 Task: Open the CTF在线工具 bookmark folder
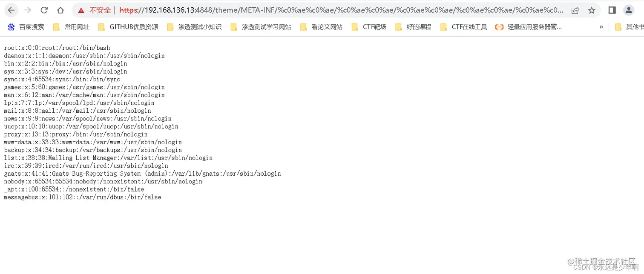[463, 27]
